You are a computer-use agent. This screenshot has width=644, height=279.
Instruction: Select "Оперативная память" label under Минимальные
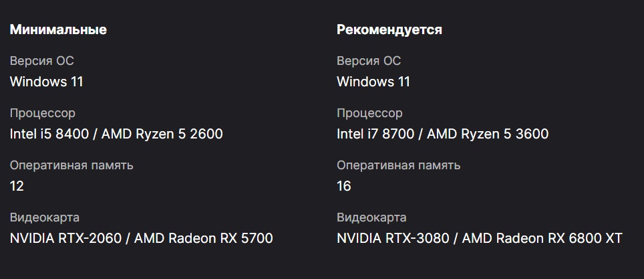coord(71,165)
